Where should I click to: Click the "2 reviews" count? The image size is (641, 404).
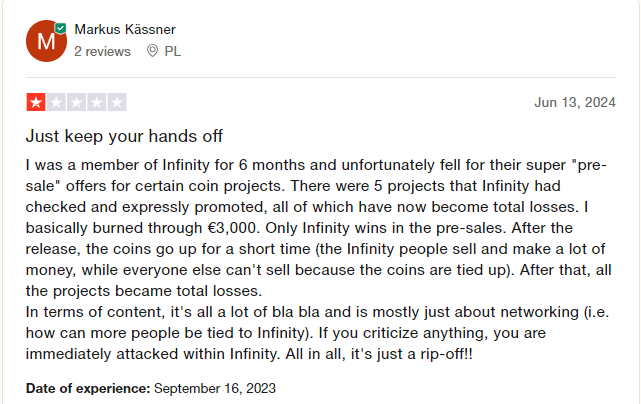(102, 50)
